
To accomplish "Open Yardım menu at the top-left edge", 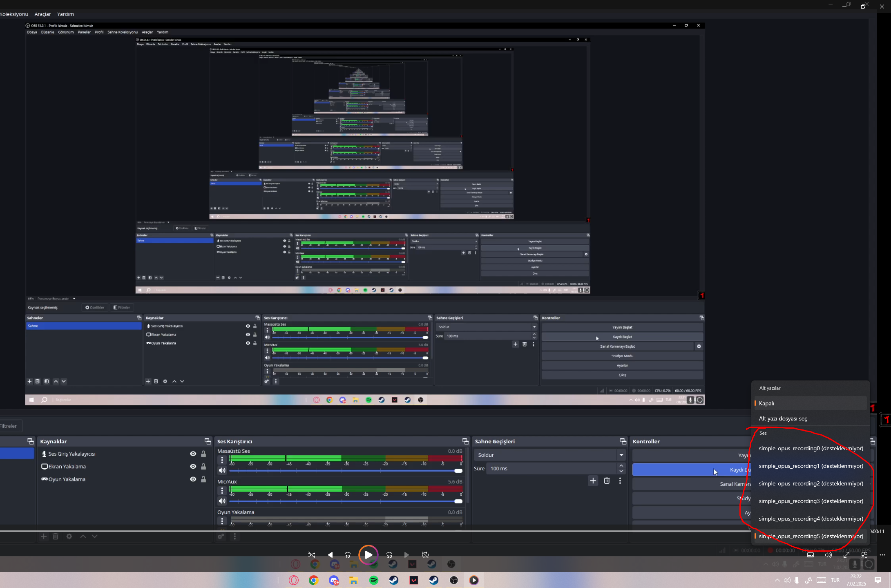I will coord(65,14).
